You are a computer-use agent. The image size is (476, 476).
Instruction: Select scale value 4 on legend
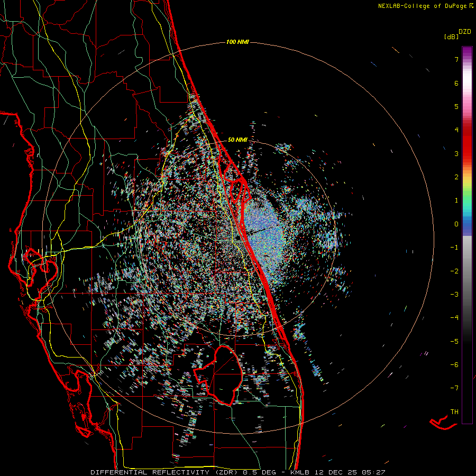456,130
